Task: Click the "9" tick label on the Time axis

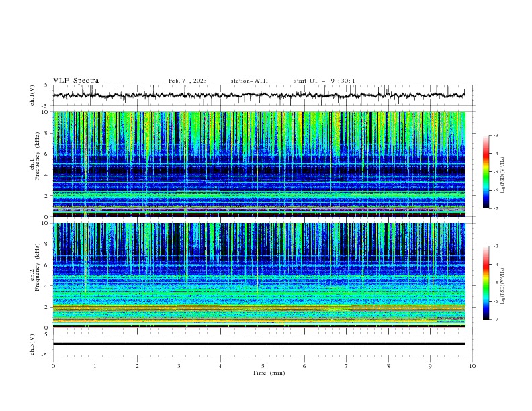Action: 430,366
